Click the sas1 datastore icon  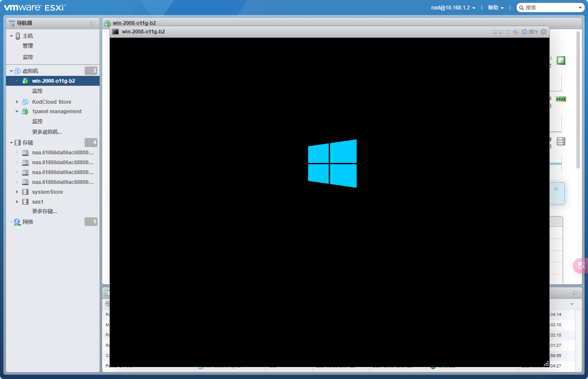point(25,202)
